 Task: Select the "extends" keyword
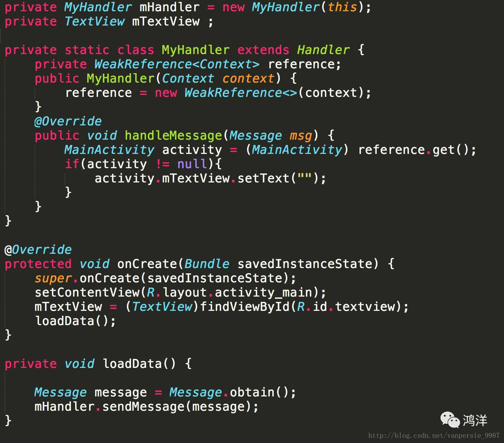click(263, 50)
